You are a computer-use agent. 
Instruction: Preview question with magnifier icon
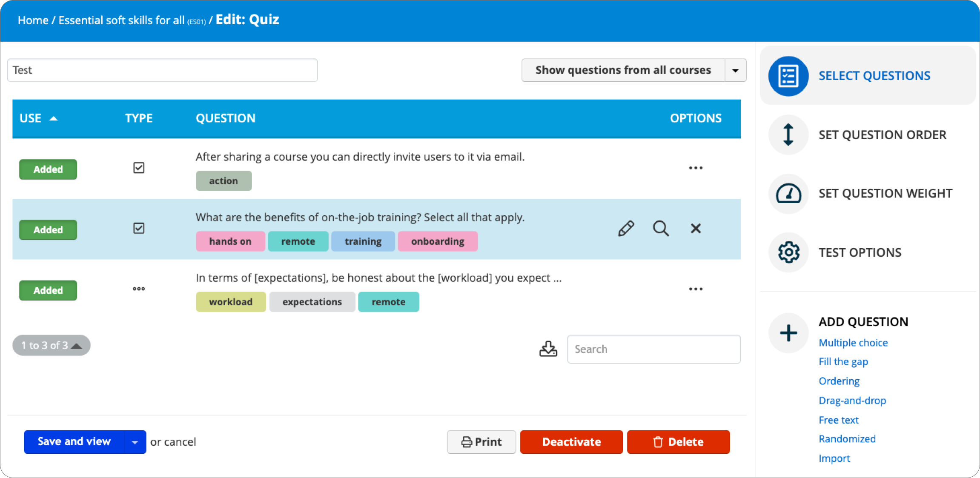coord(661,229)
